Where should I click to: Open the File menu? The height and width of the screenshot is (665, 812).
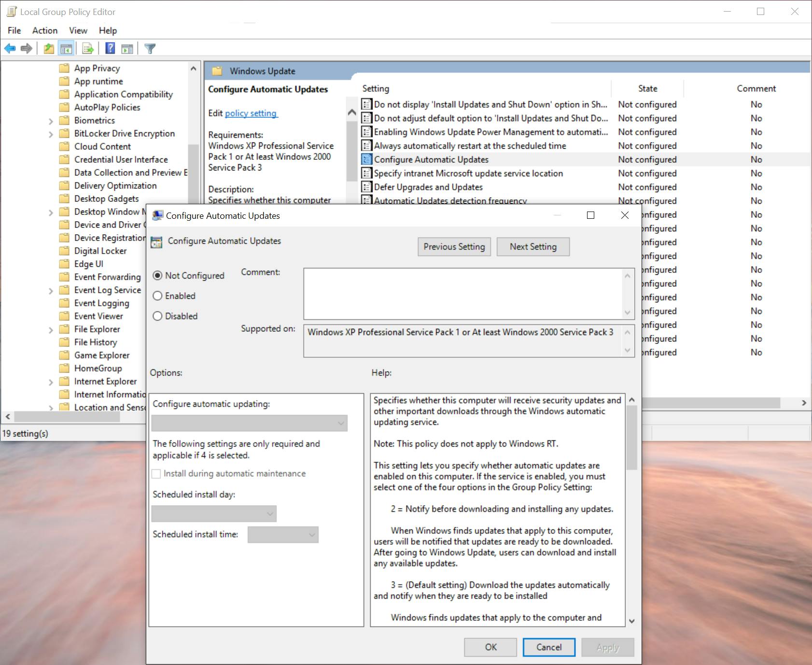tap(14, 30)
